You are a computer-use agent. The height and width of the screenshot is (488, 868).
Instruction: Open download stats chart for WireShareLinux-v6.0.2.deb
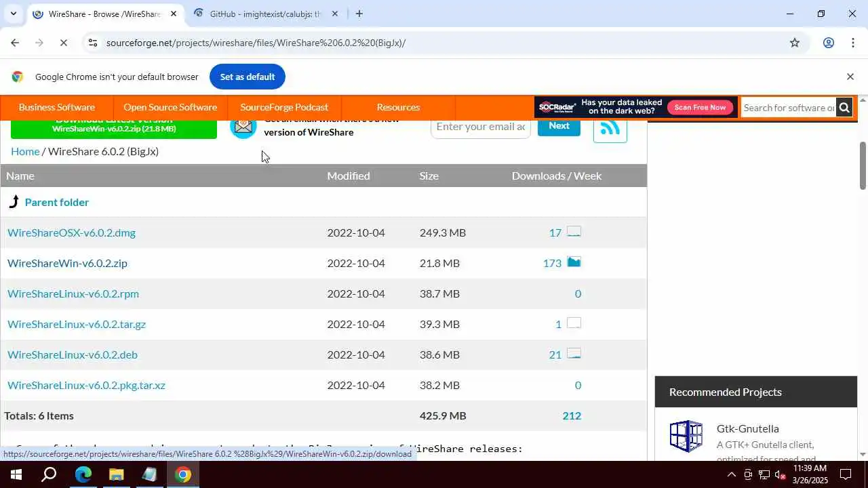[574, 354]
